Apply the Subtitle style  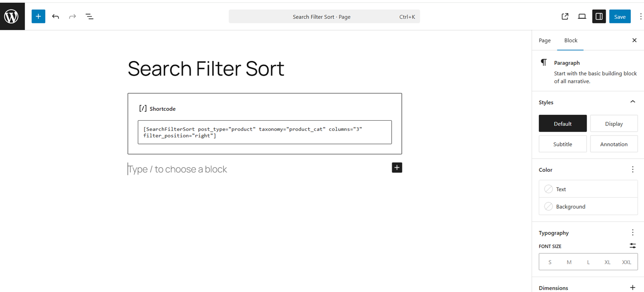click(x=562, y=144)
